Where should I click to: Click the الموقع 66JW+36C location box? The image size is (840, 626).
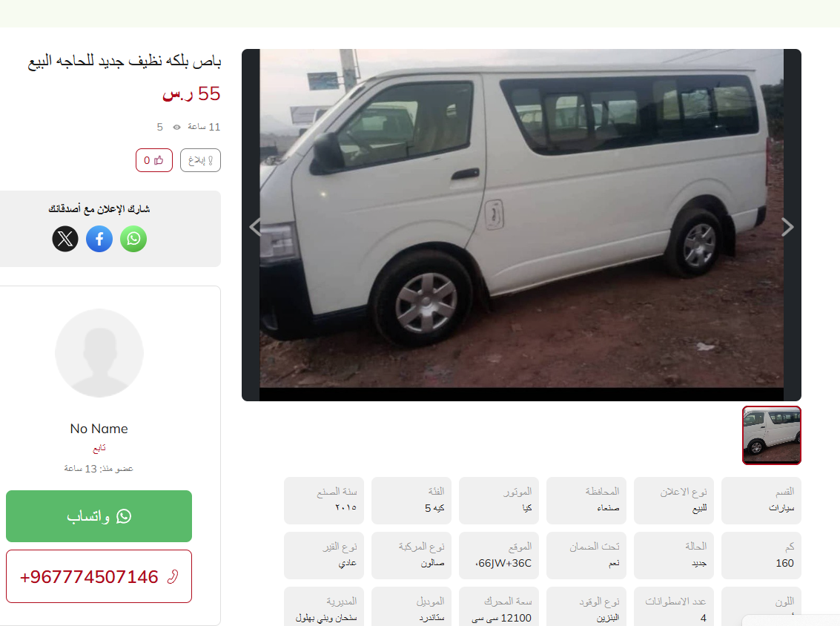click(x=499, y=556)
